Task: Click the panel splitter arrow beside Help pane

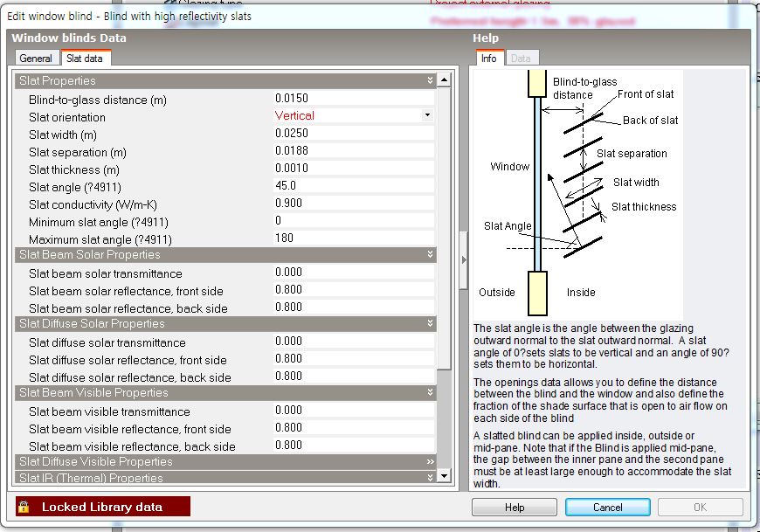Action: [x=463, y=259]
